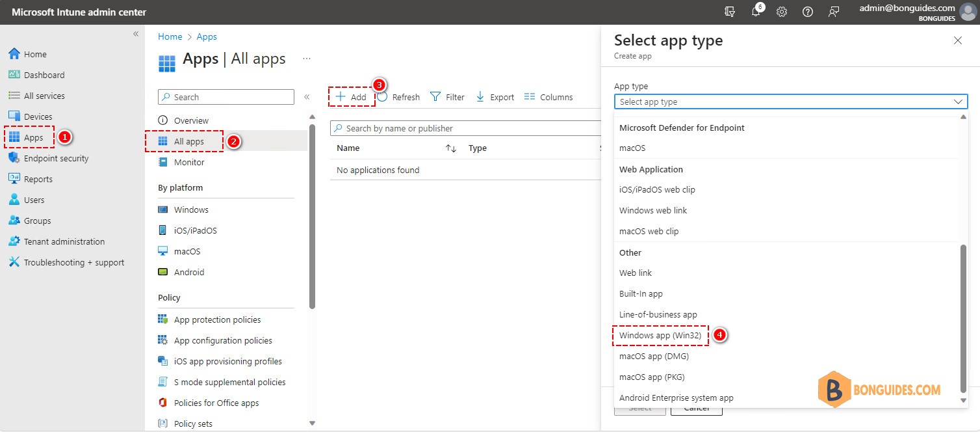Click the Search by name or publisher box
980x432 pixels.
(465, 128)
